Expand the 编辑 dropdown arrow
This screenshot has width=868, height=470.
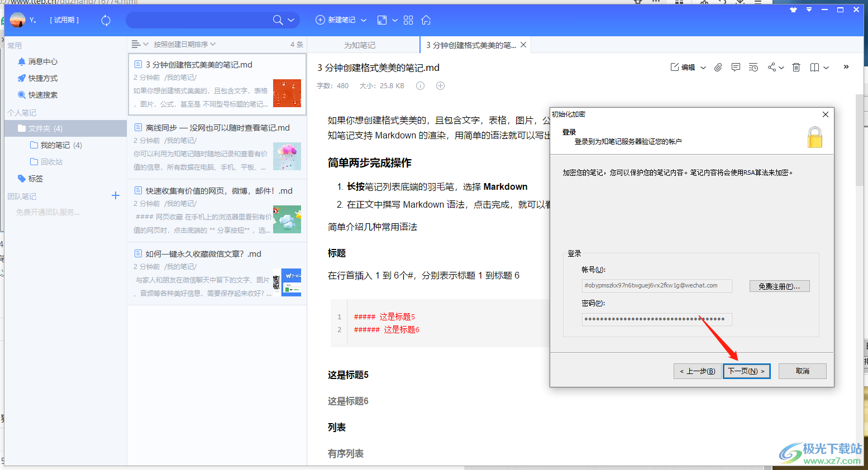[x=703, y=68]
